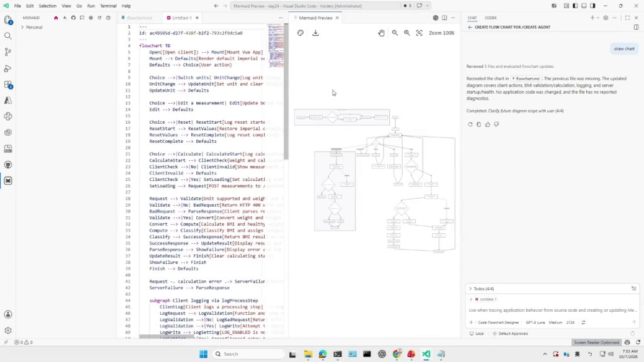Viewport: 644px width, 362px height.
Task: Click the chat message input field
Action: tap(552, 310)
